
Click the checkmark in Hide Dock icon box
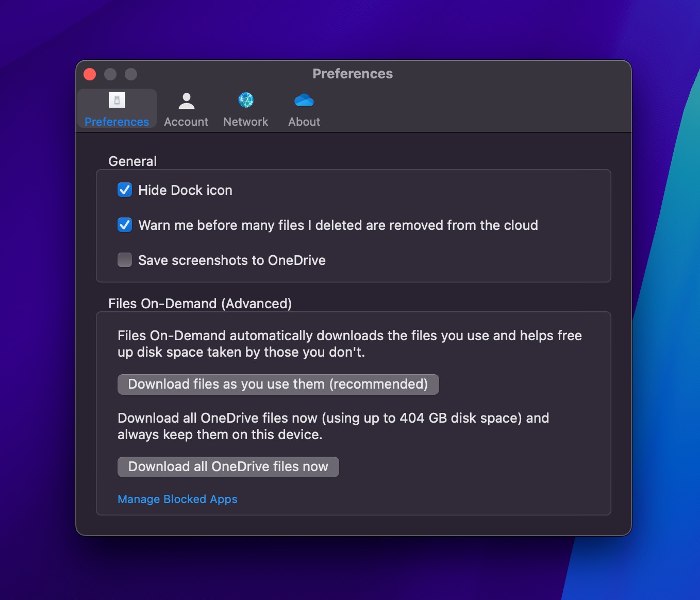coord(124,190)
